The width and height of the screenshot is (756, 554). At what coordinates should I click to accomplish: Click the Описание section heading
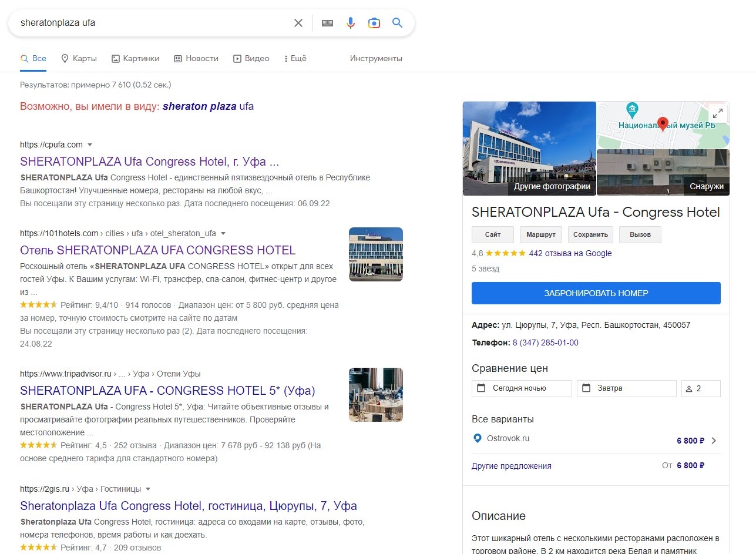[499, 516]
